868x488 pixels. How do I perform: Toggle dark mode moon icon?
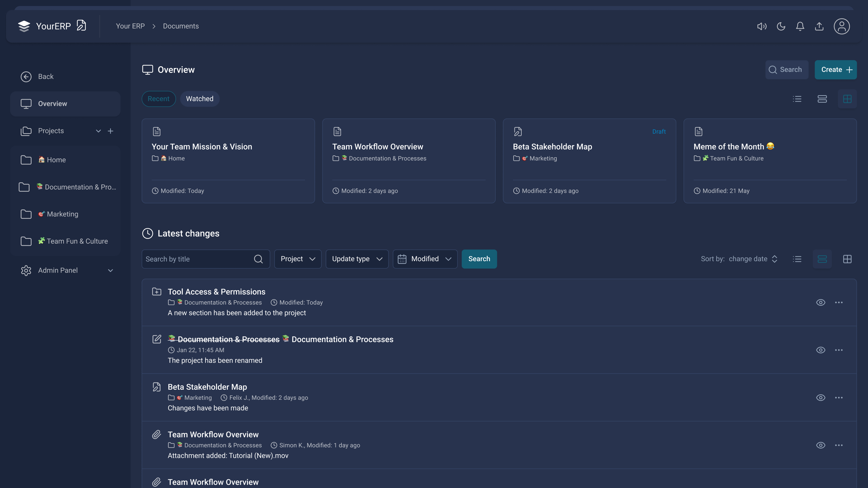(781, 26)
